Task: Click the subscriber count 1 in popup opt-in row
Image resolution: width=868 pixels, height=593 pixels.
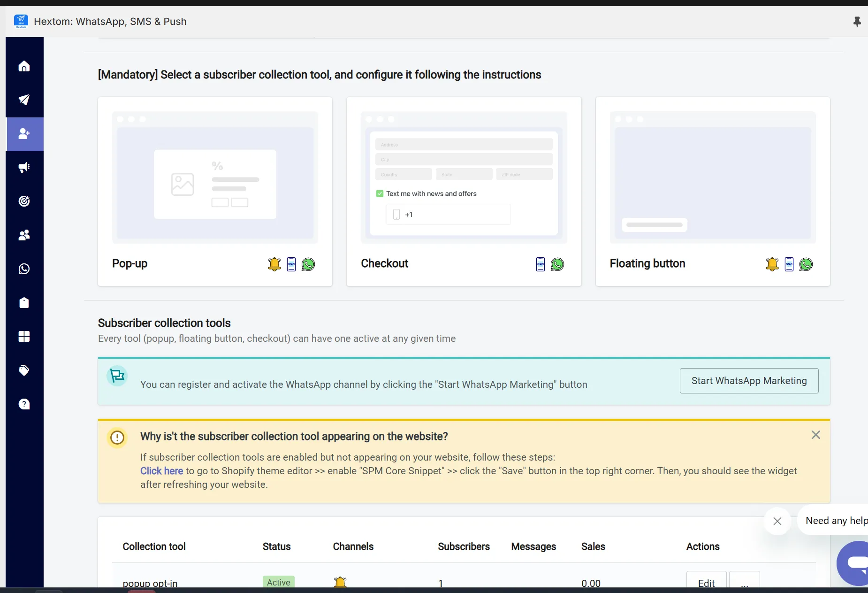Action: coord(441,583)
